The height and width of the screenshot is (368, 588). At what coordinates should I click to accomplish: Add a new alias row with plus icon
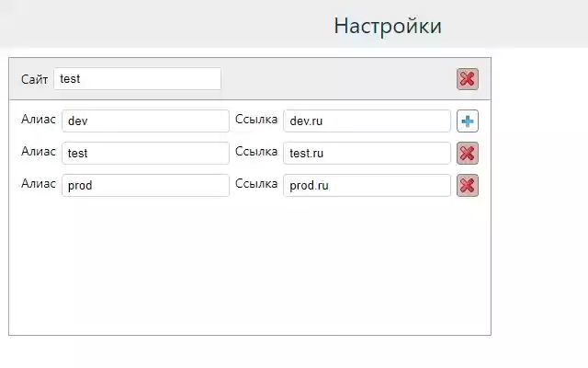(468, 121)
